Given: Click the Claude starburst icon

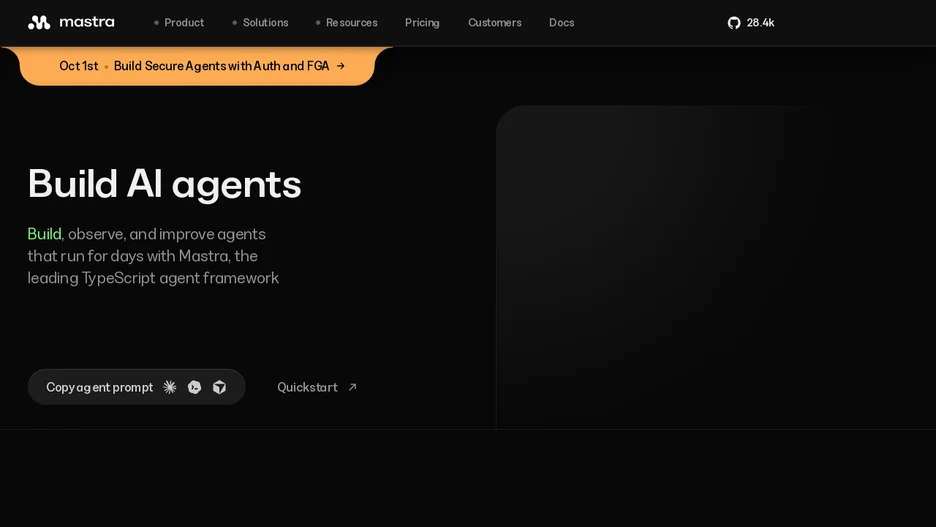Looking at the screenshot, I should coord(170,387).
